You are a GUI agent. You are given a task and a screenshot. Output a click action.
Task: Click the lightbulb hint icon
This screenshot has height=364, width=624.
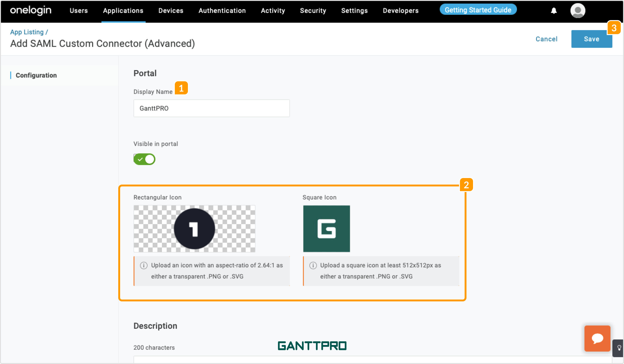point(619,348)
